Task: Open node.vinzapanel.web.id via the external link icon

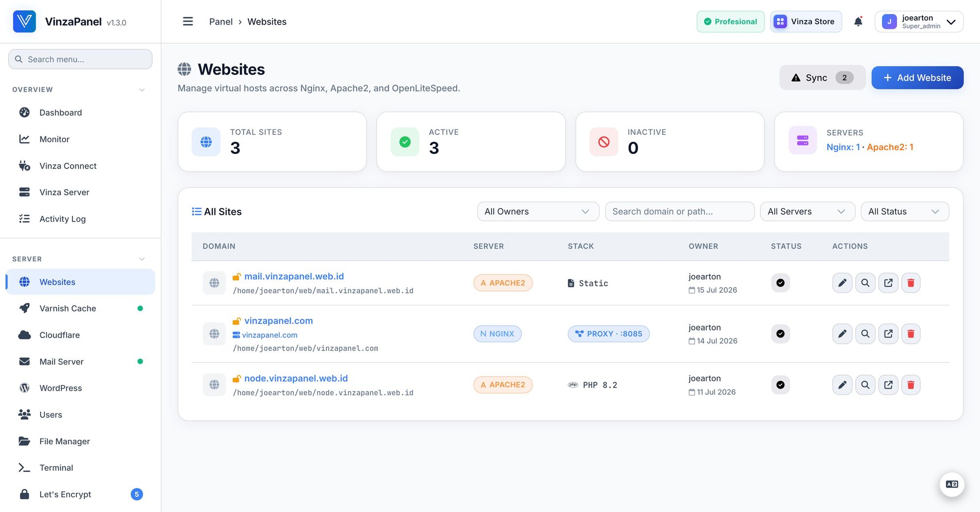Action: coord(888,385)
